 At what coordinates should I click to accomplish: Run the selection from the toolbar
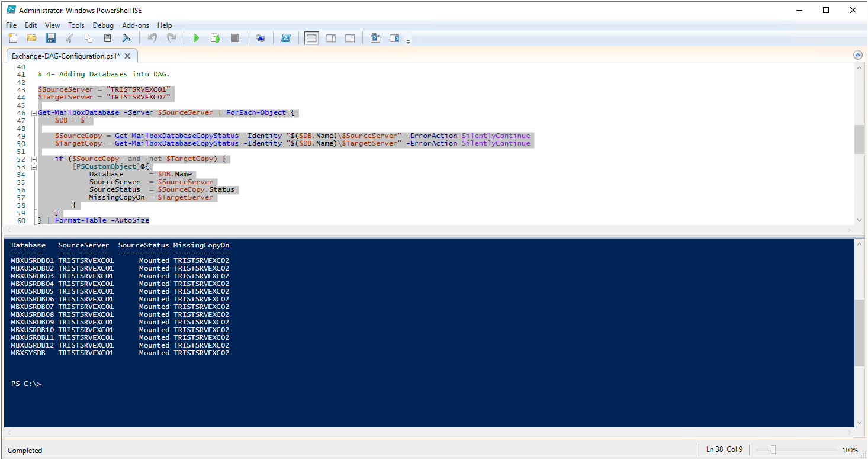tap(216, 38)
